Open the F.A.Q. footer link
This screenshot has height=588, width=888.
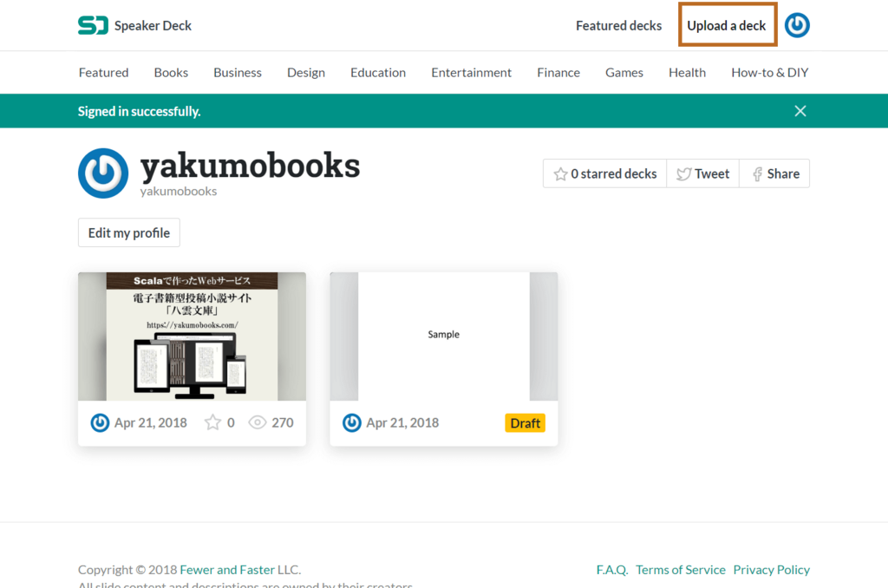(x=612, y=569)
